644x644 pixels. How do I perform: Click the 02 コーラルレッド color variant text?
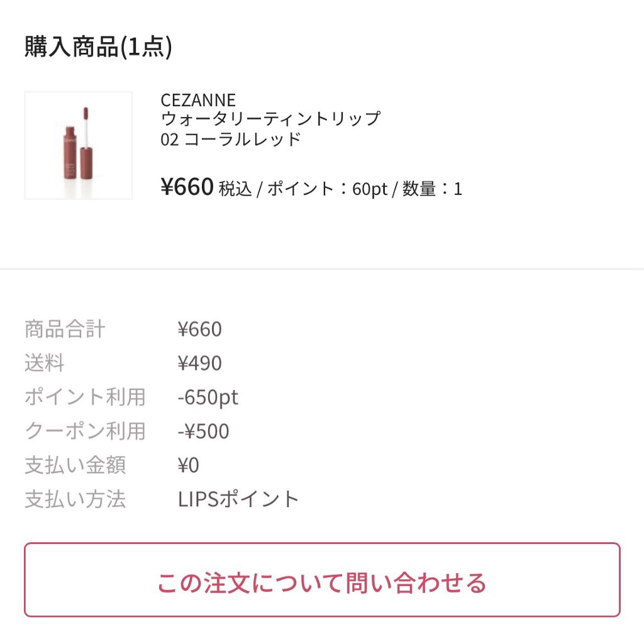tap(231, 139)
